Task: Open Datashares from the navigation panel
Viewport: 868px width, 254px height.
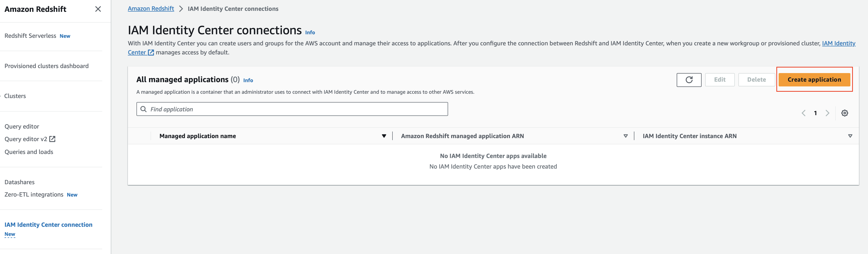Action: (x=19, y=182)
